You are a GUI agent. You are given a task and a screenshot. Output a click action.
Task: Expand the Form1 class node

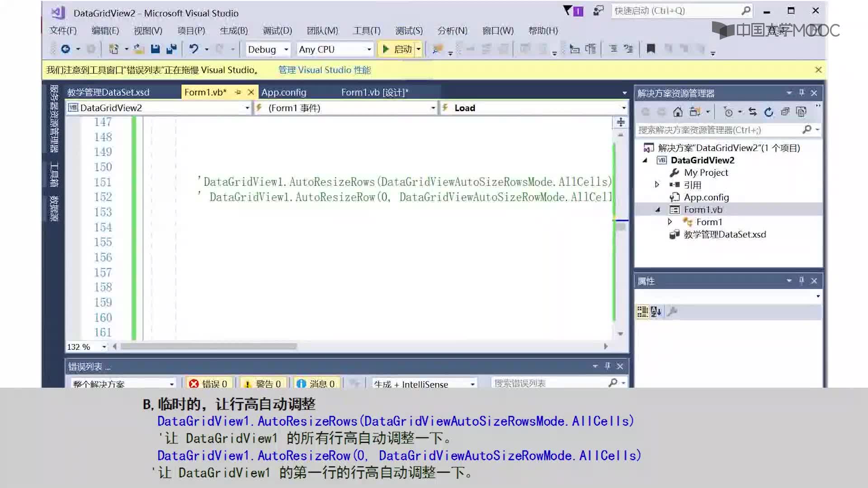pyautogui.click(x=670, y=221)
